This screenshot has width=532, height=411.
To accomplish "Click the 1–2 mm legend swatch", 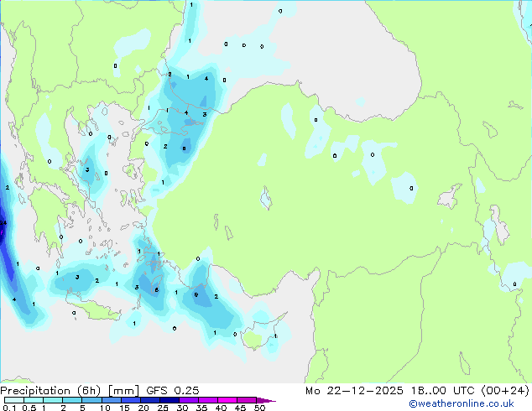I will (x=53, y=400).
